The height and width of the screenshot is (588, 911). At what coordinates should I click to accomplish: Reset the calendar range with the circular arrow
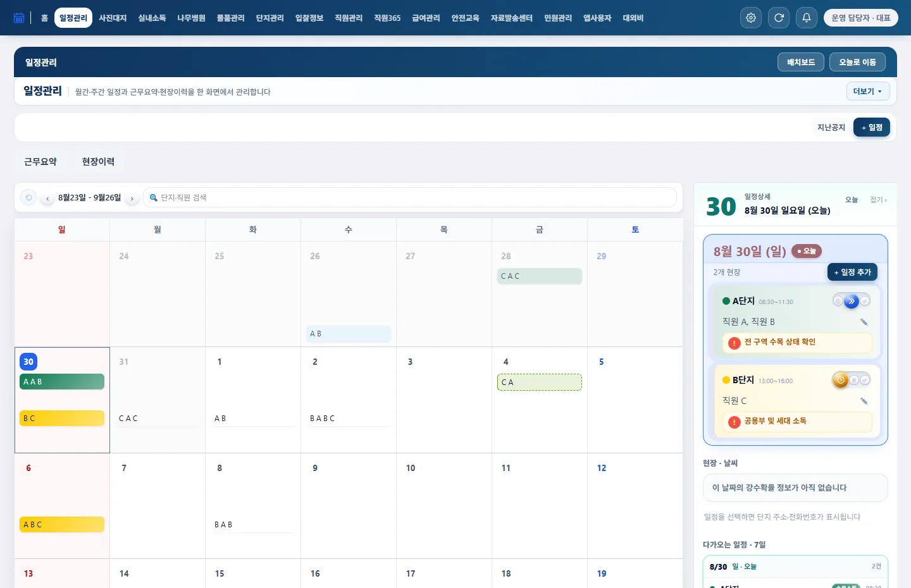click(x=28, y=197)
